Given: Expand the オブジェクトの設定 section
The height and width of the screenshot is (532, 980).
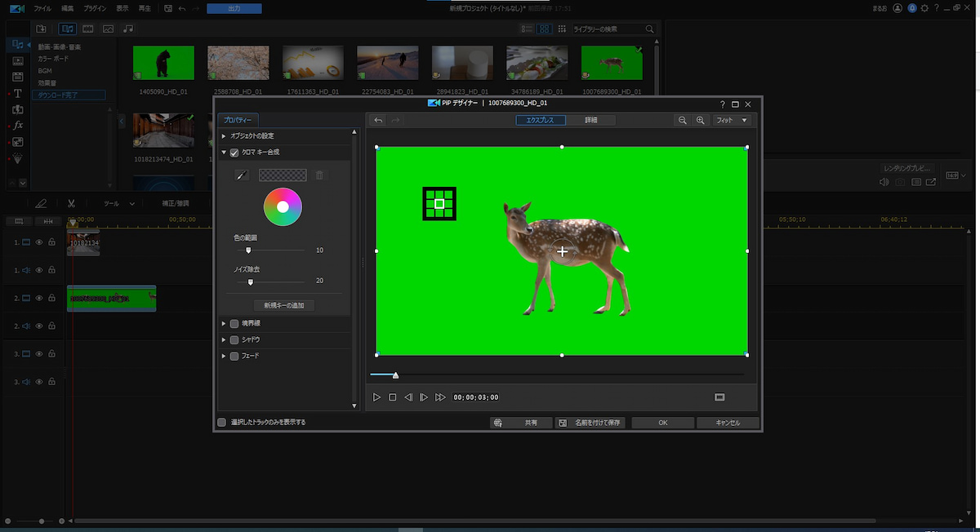Looking at the screenshot, I should pos(224,135).
